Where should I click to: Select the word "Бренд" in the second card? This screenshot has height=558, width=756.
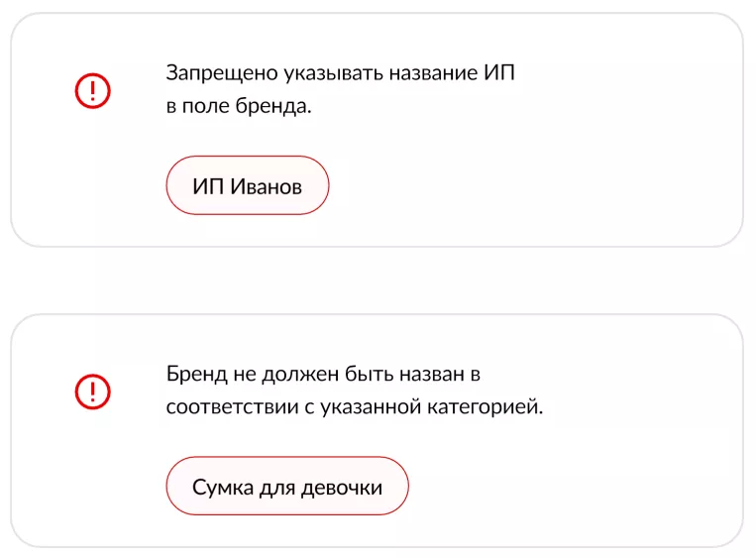point(194,375)
